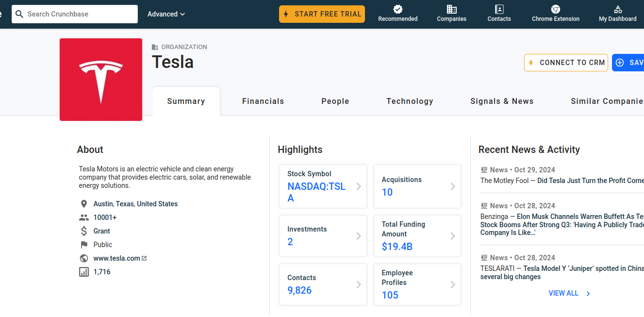Click the 10001+ employee count
Screen dimensions: 644x317
pos(105,217)
